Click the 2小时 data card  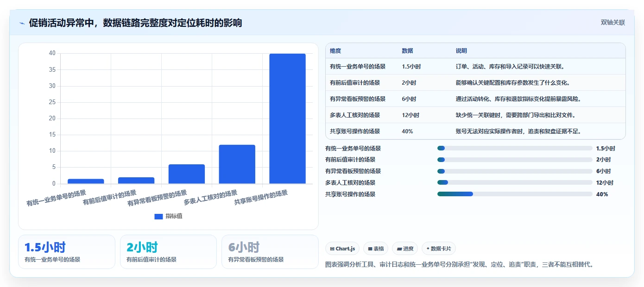click(x=168, y=252)
